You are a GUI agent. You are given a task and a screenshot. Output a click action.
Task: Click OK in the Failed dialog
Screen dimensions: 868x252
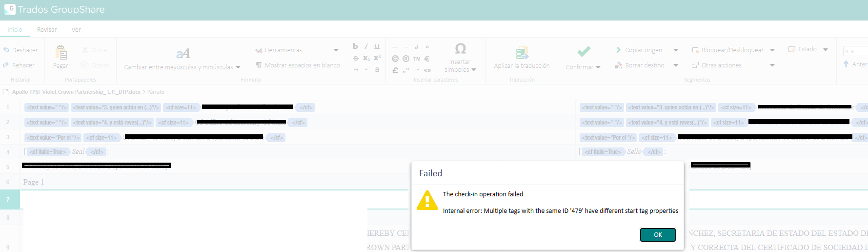click(658, 235)
